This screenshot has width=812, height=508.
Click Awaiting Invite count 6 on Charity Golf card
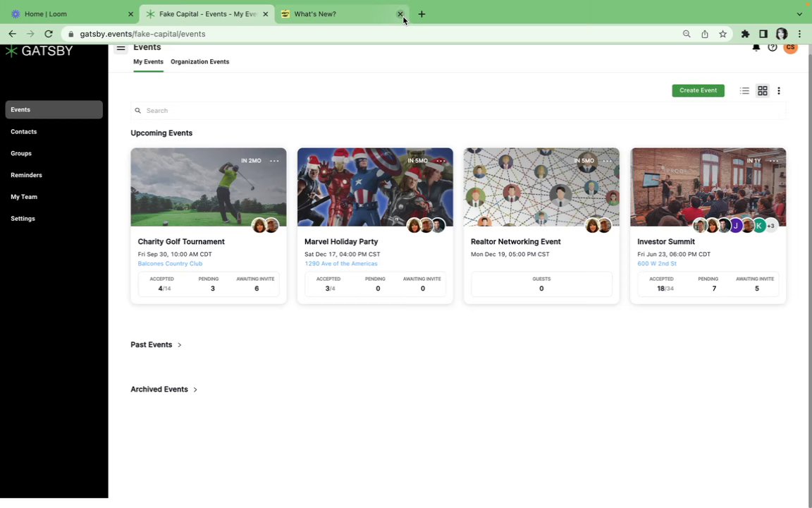257,289
